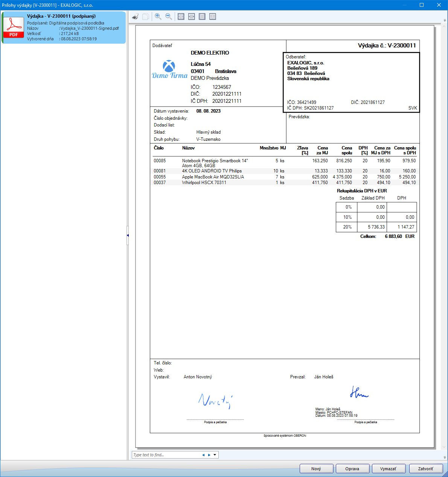Click the row 'Apple MacBook Air MQD32SL/A'

(x=285, y=177)
